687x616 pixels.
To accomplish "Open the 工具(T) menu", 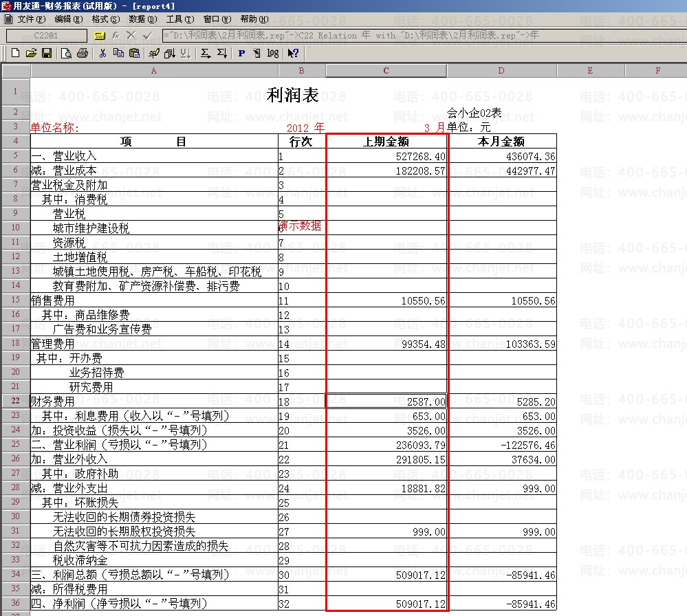I will [180, 19].
